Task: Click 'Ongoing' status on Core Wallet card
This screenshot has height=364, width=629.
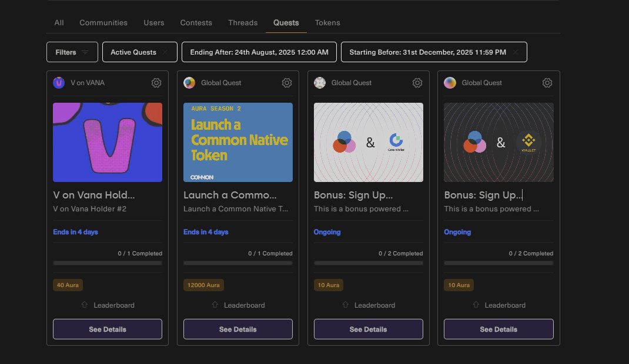Action: (327, 232)
